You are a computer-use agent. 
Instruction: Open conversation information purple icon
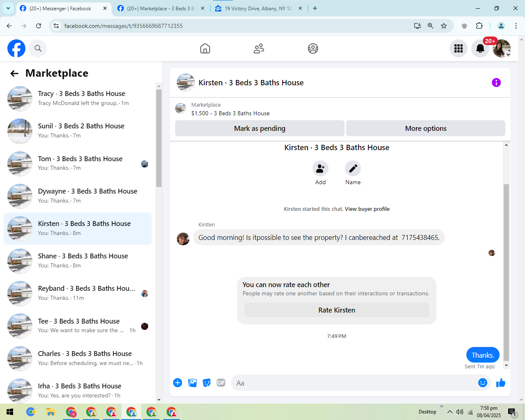[x=496, y=82]
